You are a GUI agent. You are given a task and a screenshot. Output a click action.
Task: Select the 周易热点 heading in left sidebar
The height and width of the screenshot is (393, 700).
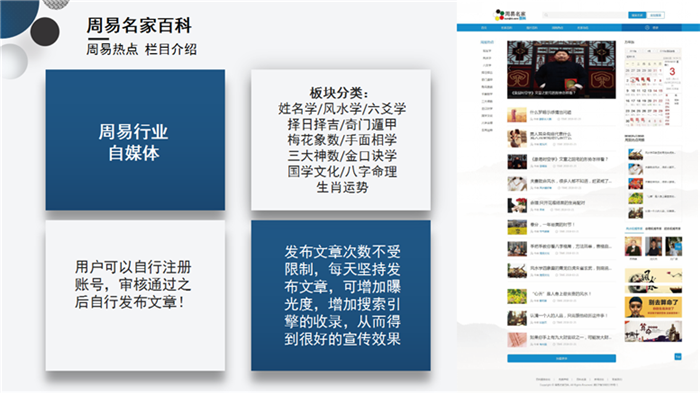[x=487, y=42]
